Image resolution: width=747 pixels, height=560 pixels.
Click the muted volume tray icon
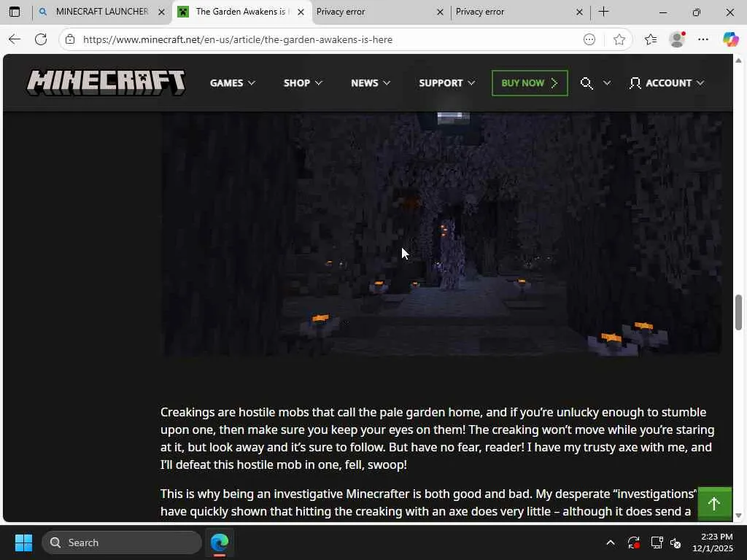[676, 542]
